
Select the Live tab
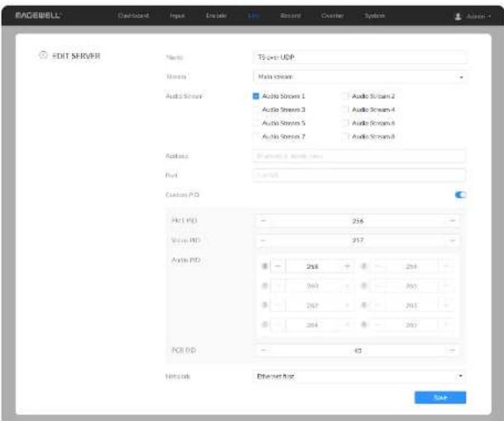pos(253,16)
